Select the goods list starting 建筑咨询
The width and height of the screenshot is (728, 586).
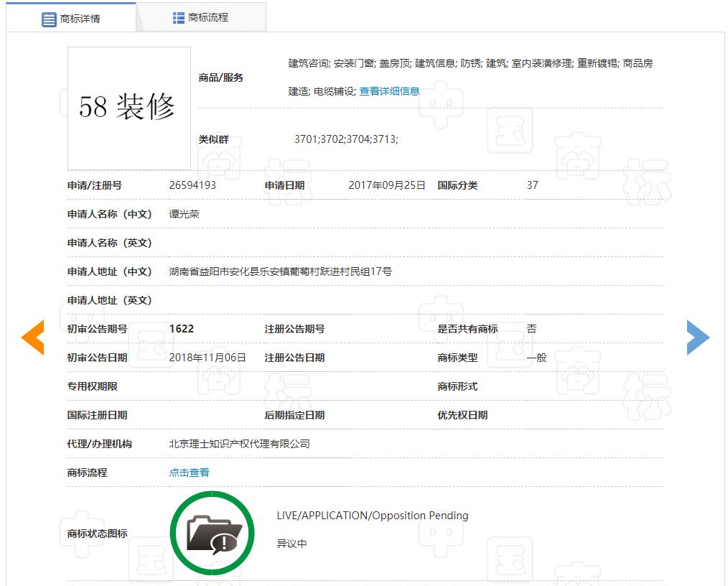(x=470, y=77)
